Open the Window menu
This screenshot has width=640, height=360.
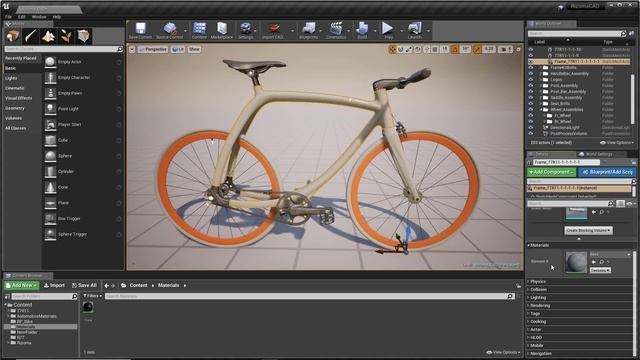tap(39, 17)
